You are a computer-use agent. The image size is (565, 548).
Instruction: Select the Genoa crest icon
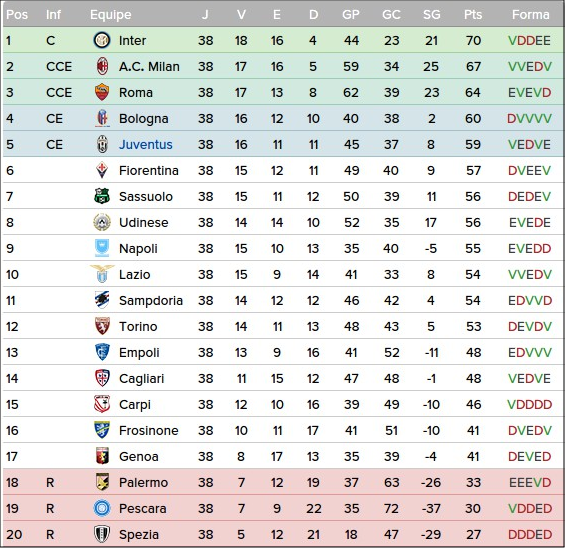coord(102,456)
